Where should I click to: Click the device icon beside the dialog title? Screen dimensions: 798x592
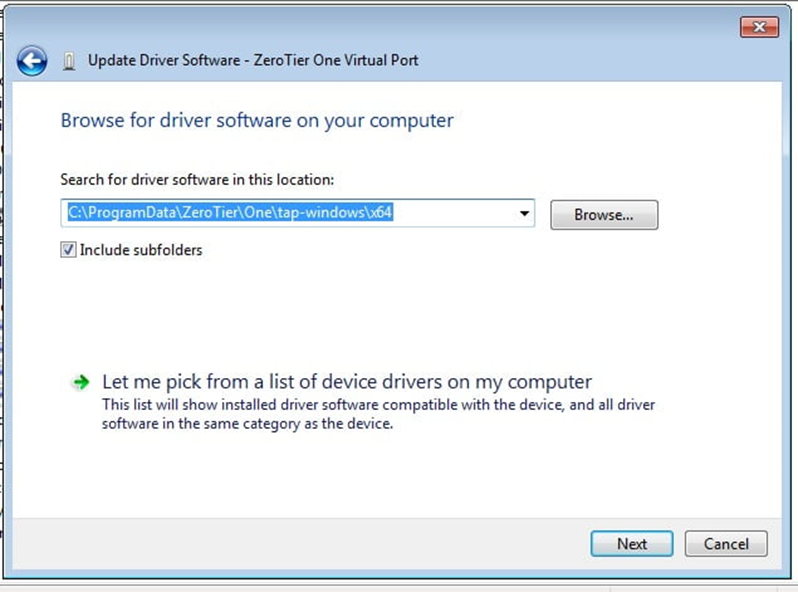69,61
